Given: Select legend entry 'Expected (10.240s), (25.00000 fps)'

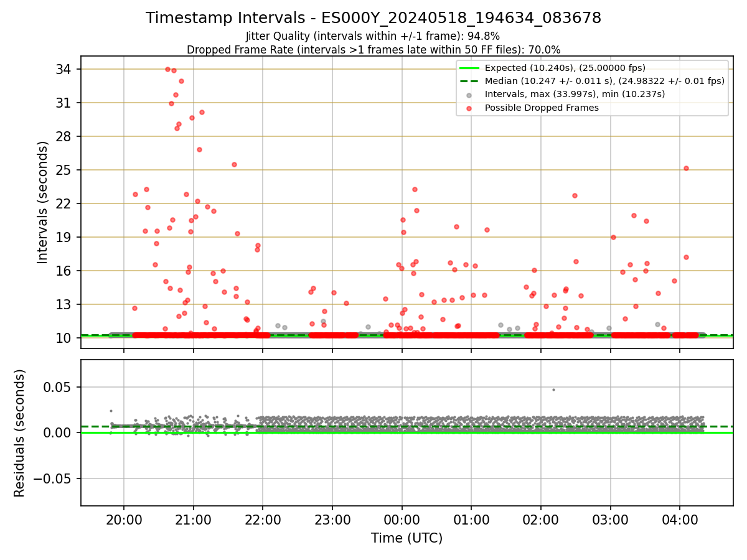Looking at the screenshot, I should click(565, 68).
